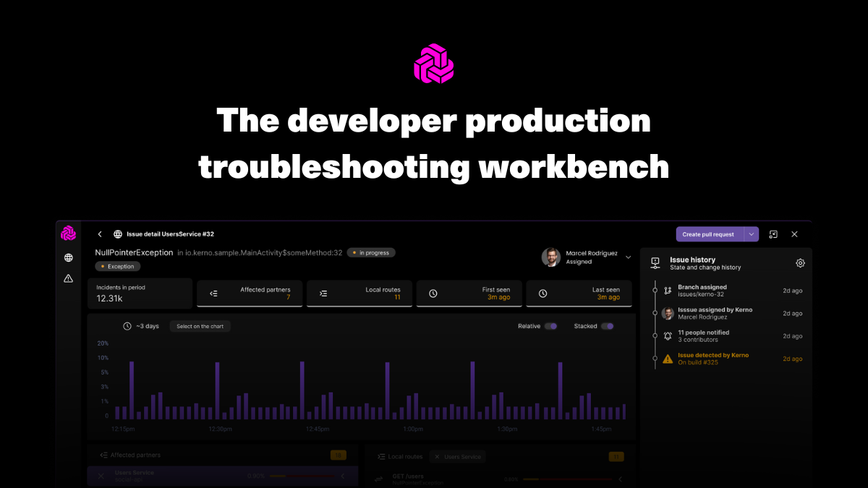Click the notification bell in issue history
The height and width of the screenshot is (488, 868).
(667, 335)
